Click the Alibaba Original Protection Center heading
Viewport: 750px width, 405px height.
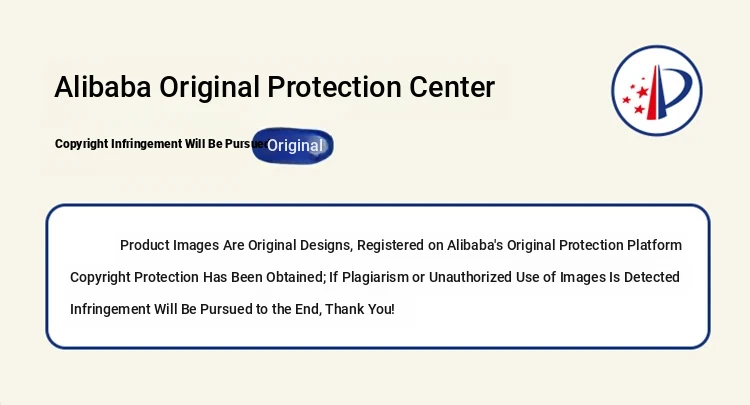(274, 87)
